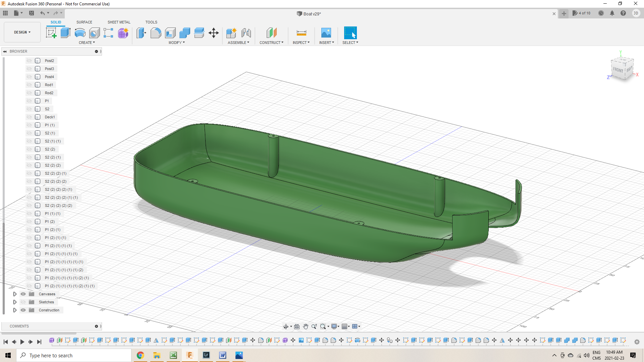Image resolution: width=644 pixels, height=362 pixels.
Task: Click the Save icon
Action: pos(32,13)
